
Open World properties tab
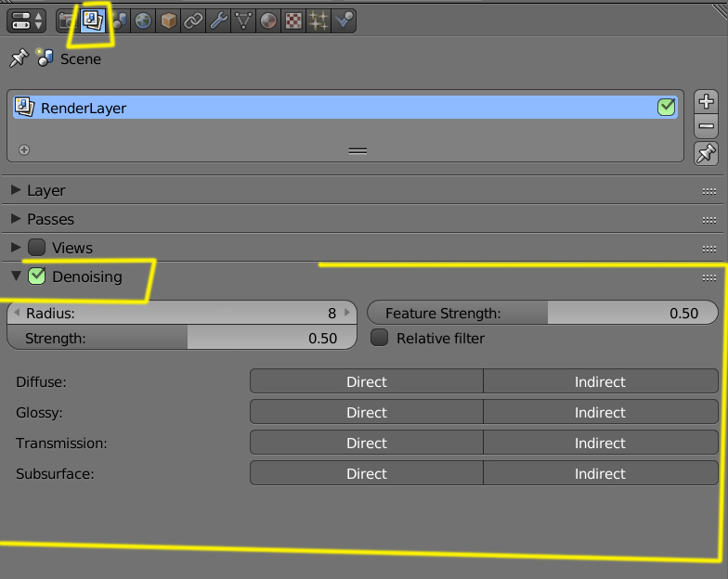143,20
